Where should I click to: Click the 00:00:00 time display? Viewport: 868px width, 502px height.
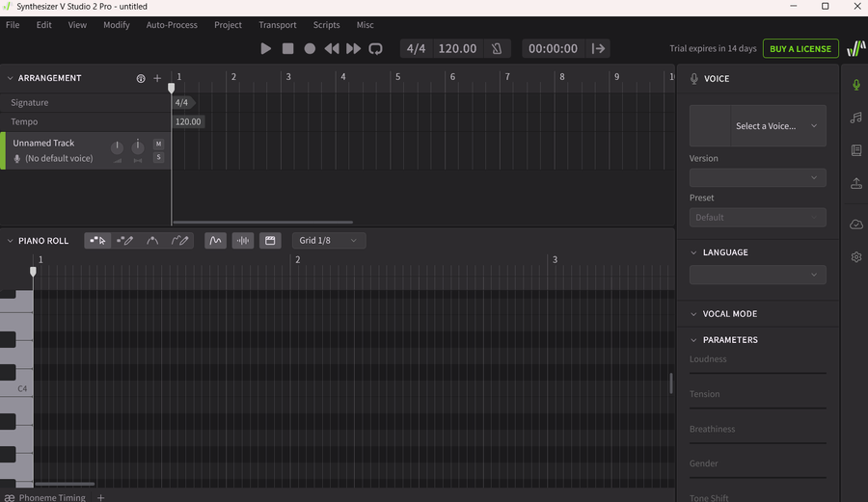tap(553, 48)
